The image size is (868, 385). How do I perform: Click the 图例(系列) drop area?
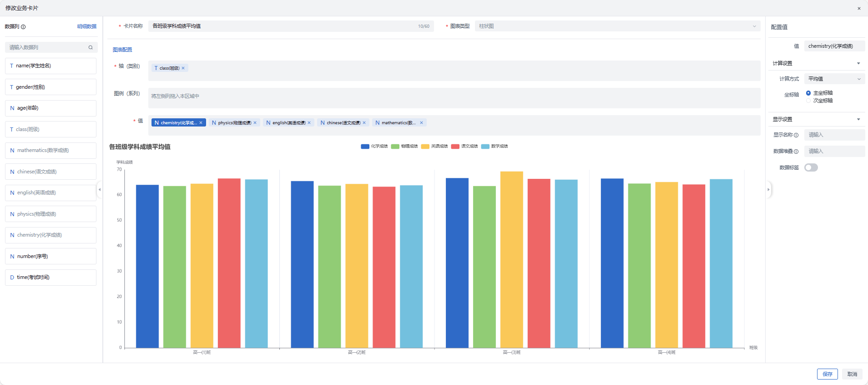point(454,98)
